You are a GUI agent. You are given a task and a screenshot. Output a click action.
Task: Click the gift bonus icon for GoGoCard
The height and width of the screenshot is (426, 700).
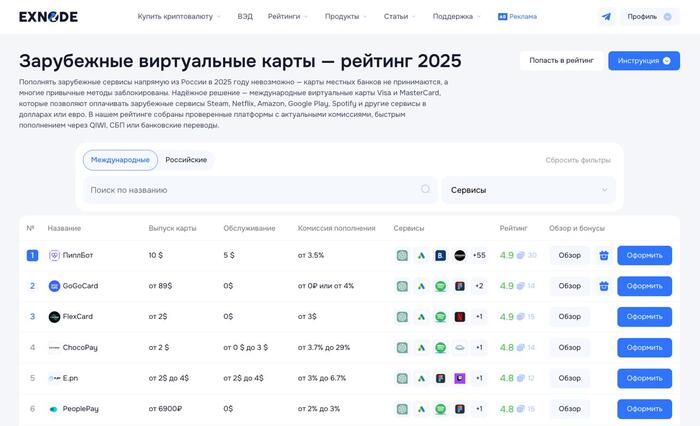[603, 286]
